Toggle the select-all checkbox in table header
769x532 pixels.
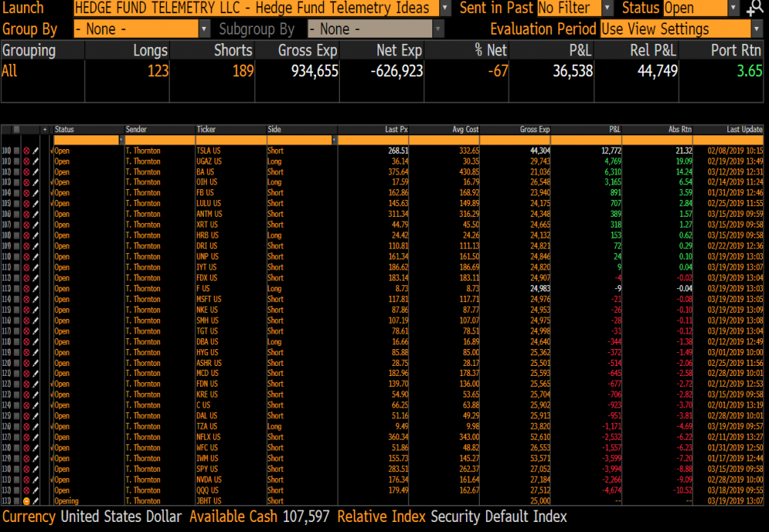pyautogui.click(x=16, y=129)
